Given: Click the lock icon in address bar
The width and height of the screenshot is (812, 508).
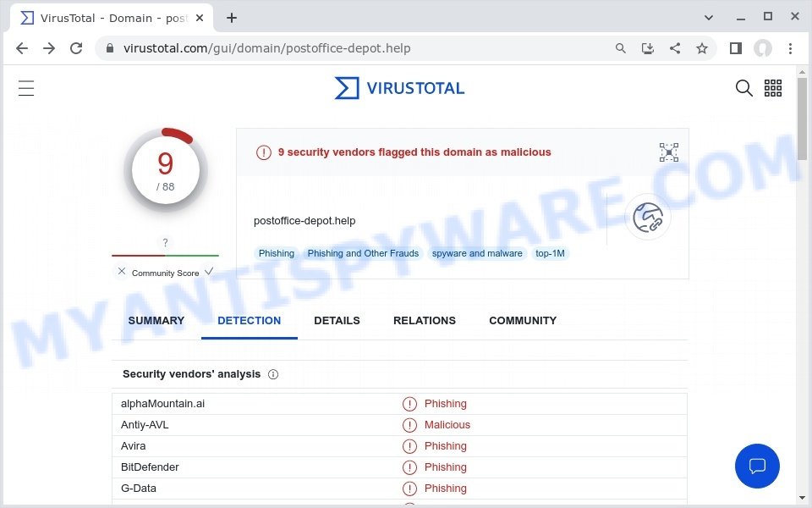Looking at the screenshot, I should (x=110, y=48).
